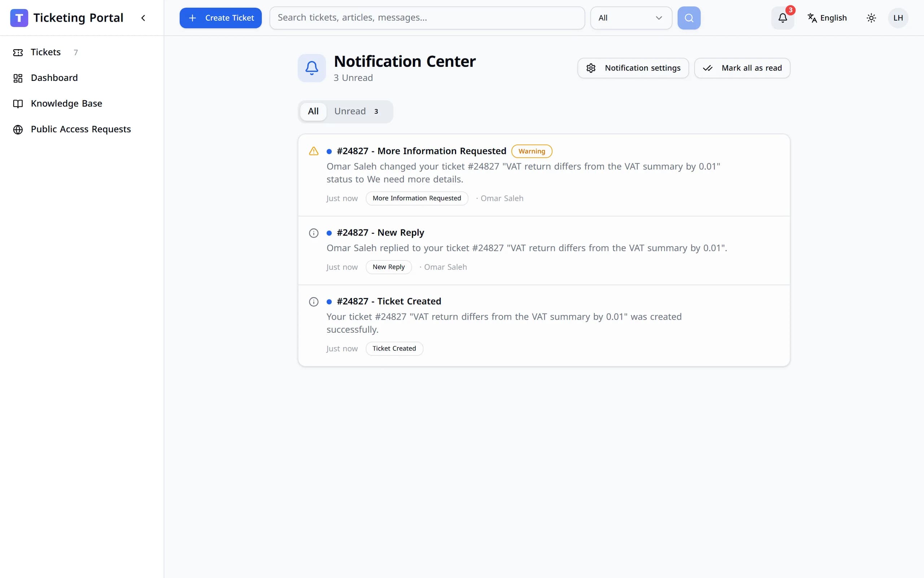
Task: Collapse the sidebar with the chevron
Action: (x=143, y=18)
